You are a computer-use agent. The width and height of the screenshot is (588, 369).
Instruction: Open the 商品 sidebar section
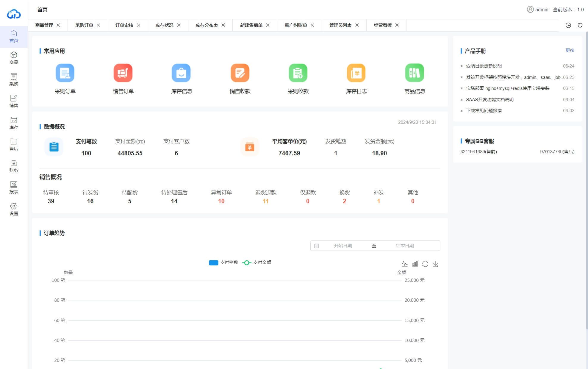click(14, 58)
